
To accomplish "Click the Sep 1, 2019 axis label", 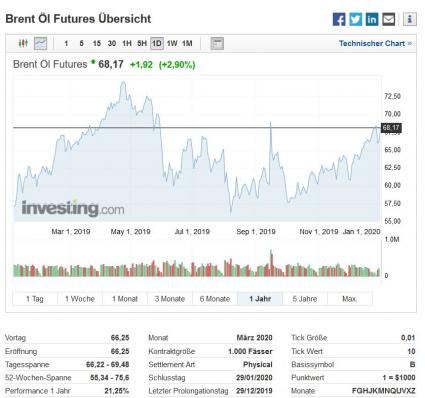I will point(256,231).
